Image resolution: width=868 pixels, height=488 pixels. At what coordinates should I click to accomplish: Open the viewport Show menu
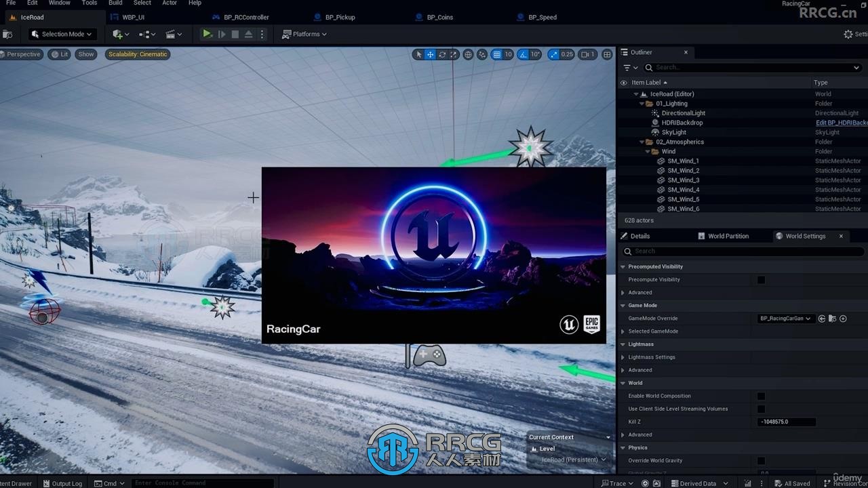pyautogui.click(x=86, y=54)
